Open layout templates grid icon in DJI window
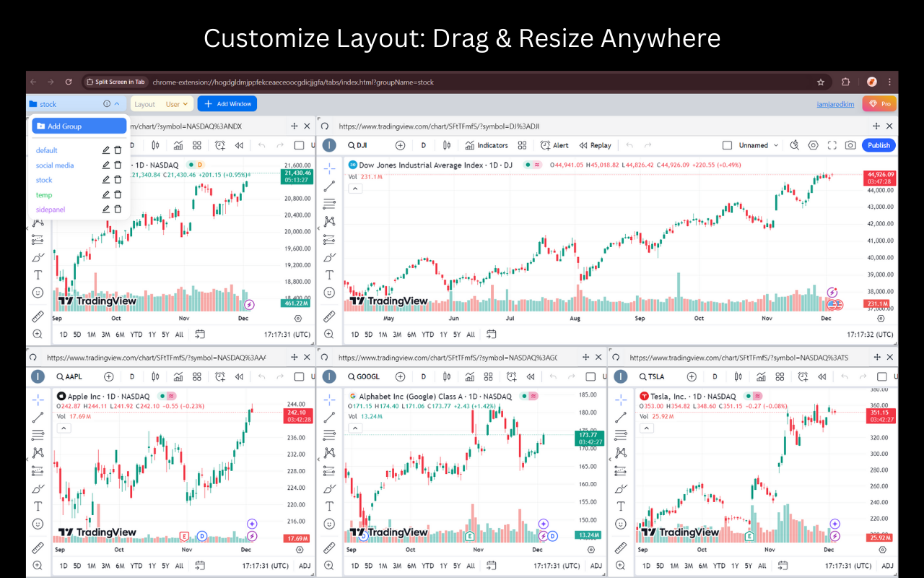This screenshot has width=924, height=578. point(523,145)
